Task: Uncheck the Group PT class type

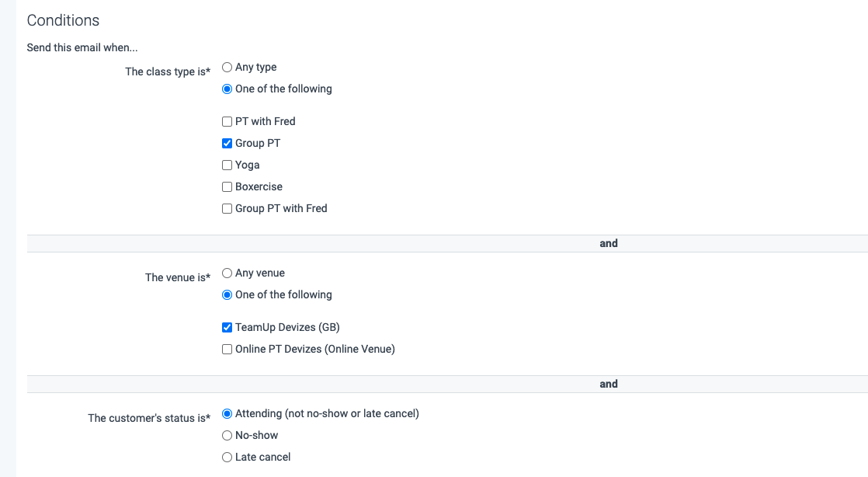Action: pyautogui.click(x=227, y=143)
